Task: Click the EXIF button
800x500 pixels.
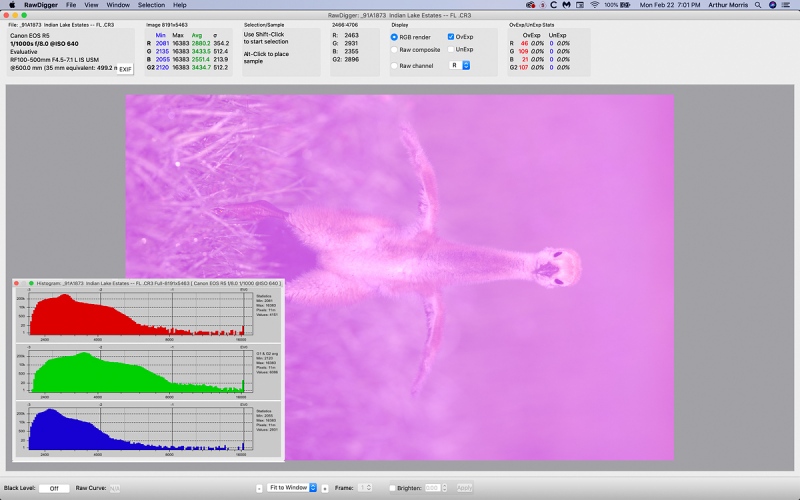Action: pyautogui.click(x=125, y=69)
